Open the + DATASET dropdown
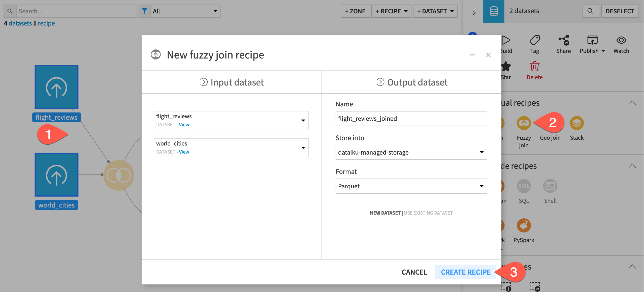Viewport: 644px width, 292px height. coord(435,11)
